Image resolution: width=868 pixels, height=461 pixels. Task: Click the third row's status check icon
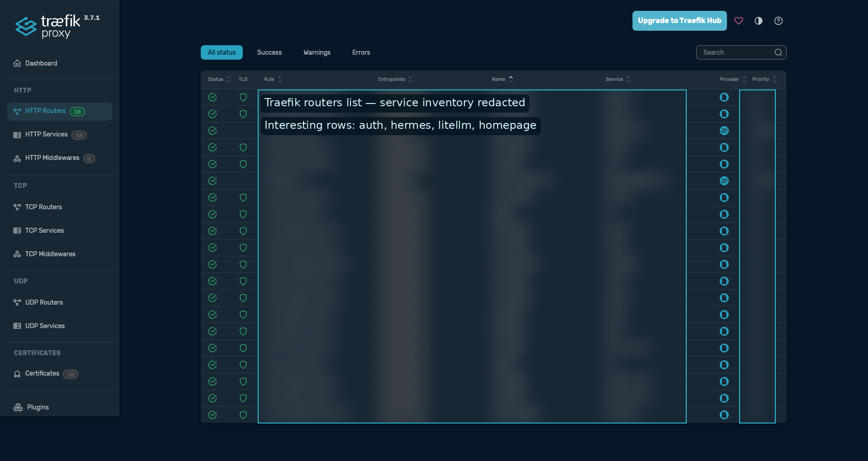(212, 131)
